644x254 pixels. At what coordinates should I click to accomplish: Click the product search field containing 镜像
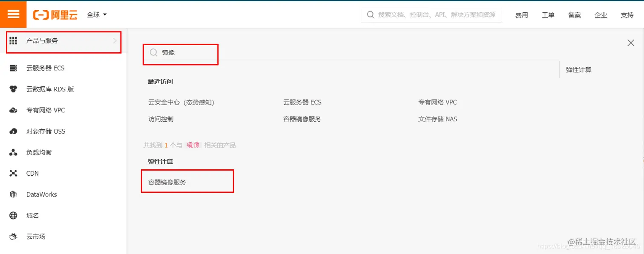pos(350,53)
